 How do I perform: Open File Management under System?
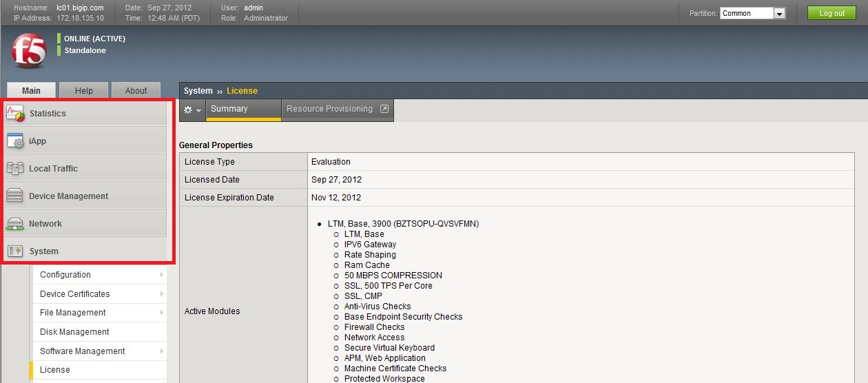coord(99,313)
